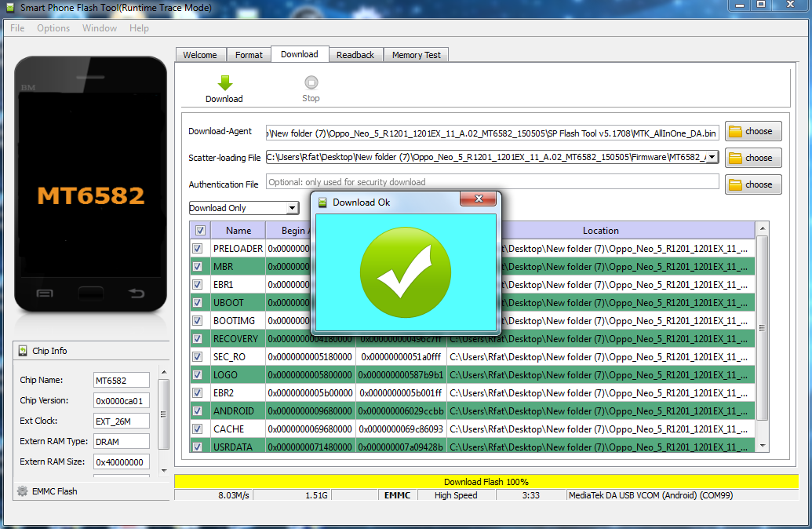The height and width of the screenshot is (529, 812).
Task: Uncheck the BOOTIMG partition checkbox
Action: click(x=197, y=321)
